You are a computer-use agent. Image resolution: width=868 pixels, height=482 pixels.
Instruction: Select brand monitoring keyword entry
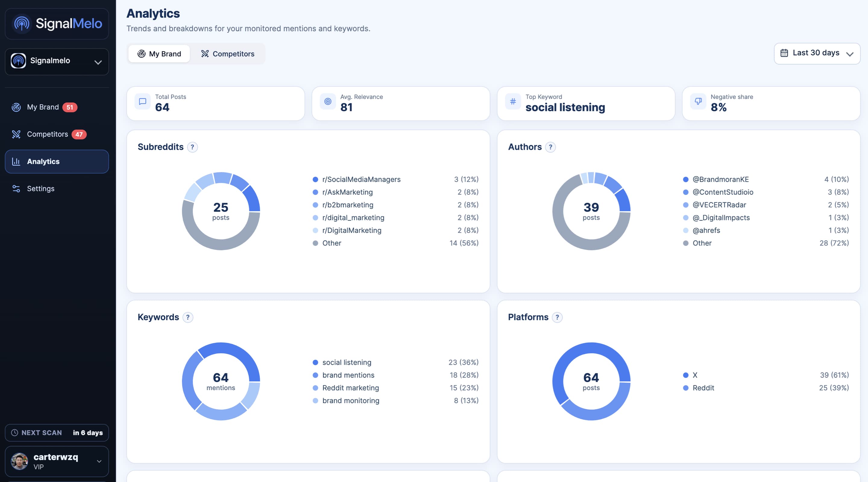[x=396, y=401]
